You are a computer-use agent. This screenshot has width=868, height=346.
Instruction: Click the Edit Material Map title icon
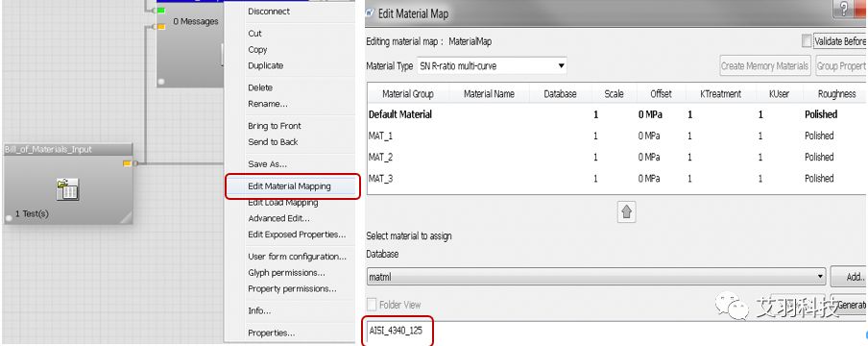pyautogui.click(x=370, y=13)
